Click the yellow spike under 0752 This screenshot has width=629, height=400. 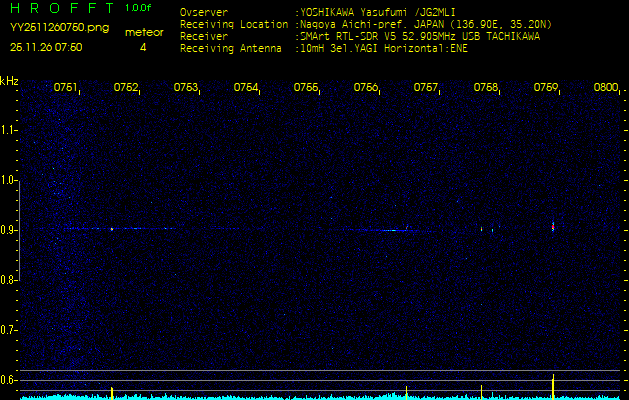pos(112,393)
